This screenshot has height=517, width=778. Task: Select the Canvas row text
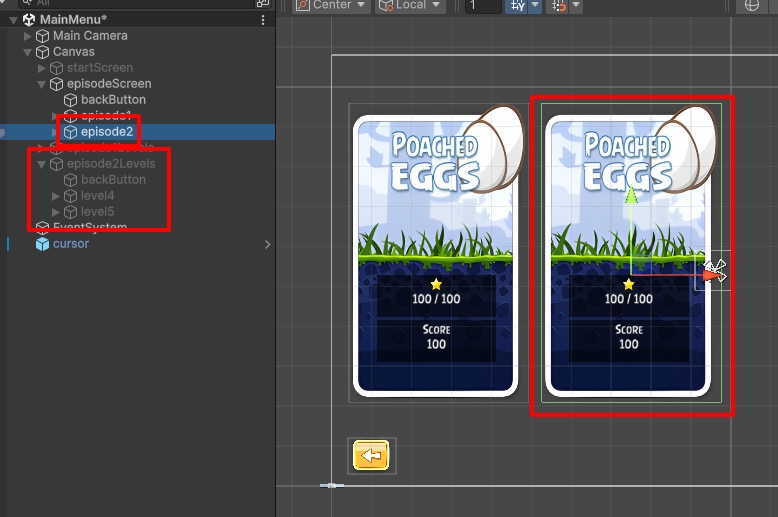[x=73, y=52]
